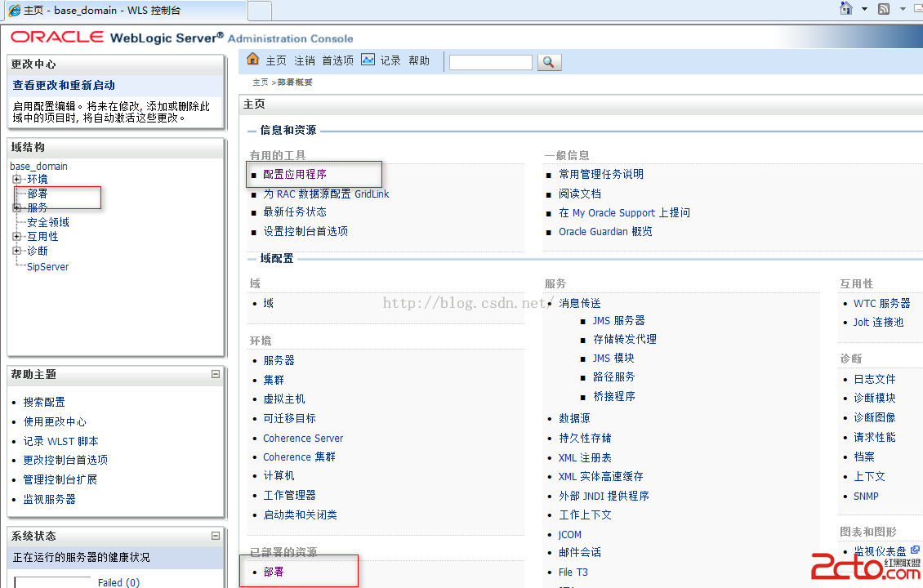The image size is (923, 588).
Task: Open the 集群 link
Action: (x=274, y=380)
